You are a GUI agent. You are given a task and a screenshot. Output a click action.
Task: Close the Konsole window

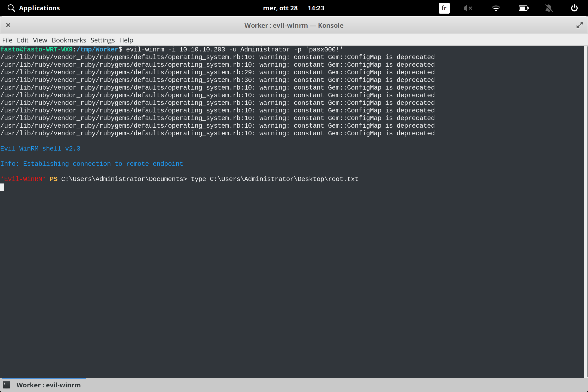coord(8,25)
